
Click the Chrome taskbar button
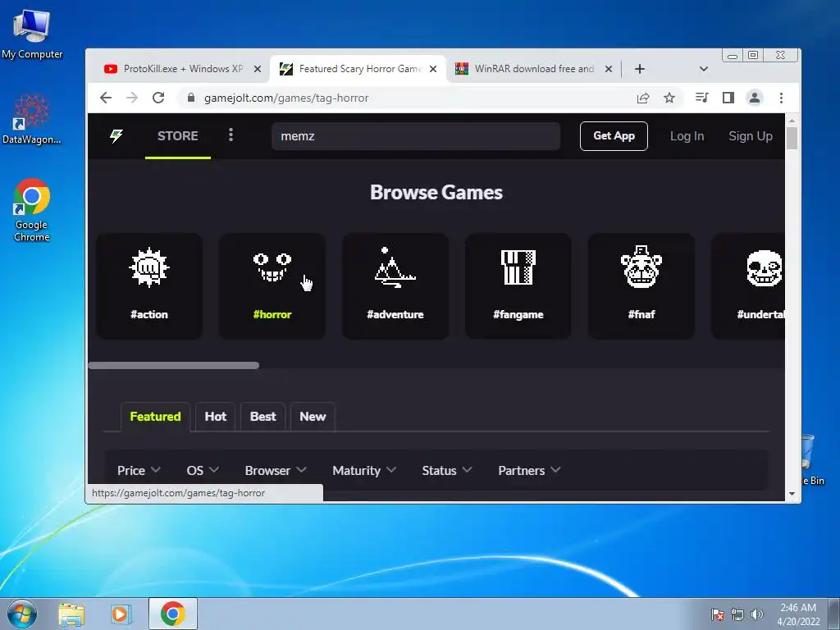point(172,614)
